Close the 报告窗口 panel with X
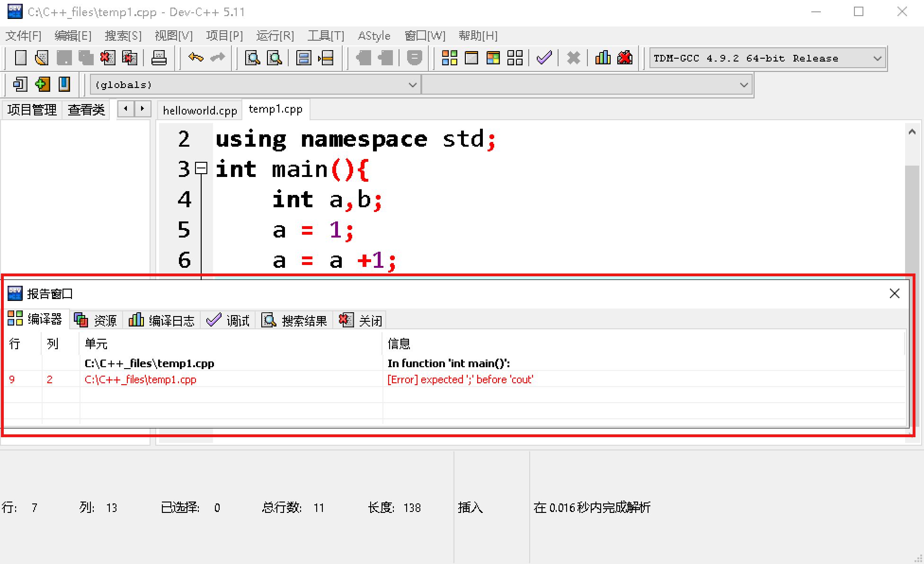Screen dimensions: 924x564 894,294
